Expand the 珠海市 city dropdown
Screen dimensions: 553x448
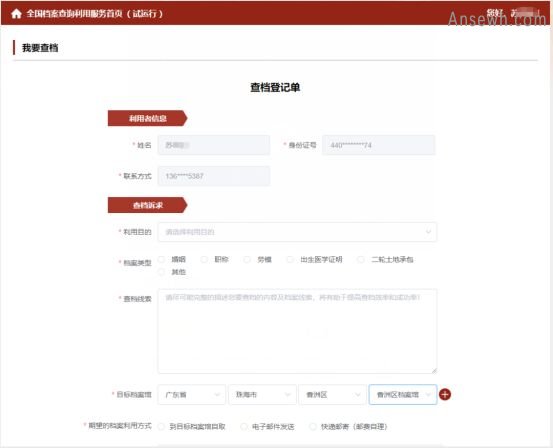(x=262, y=394)
